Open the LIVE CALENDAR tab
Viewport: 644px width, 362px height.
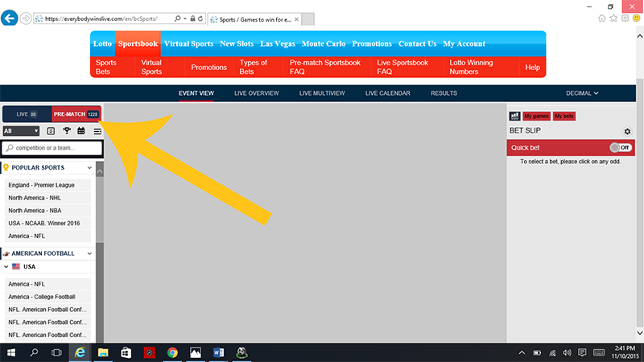click(388, 93)
